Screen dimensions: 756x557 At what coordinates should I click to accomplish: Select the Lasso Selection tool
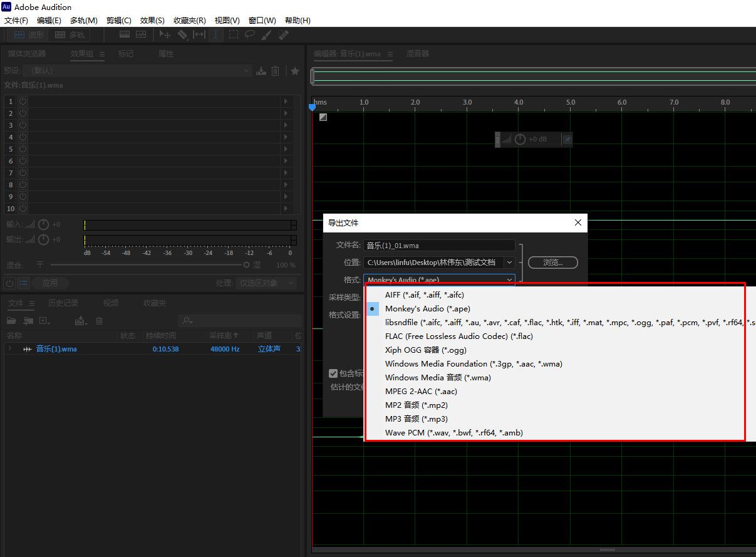pyautogui.click(x=250, y=35)
